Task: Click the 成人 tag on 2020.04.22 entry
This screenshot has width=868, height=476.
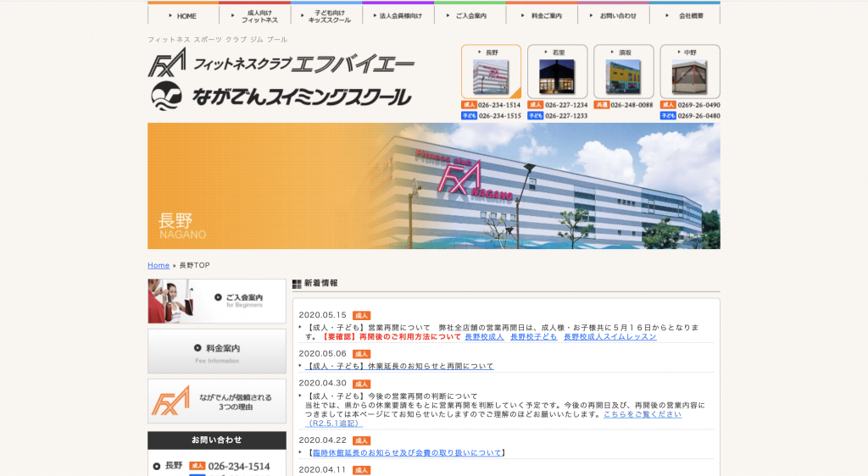Action: 361,440
